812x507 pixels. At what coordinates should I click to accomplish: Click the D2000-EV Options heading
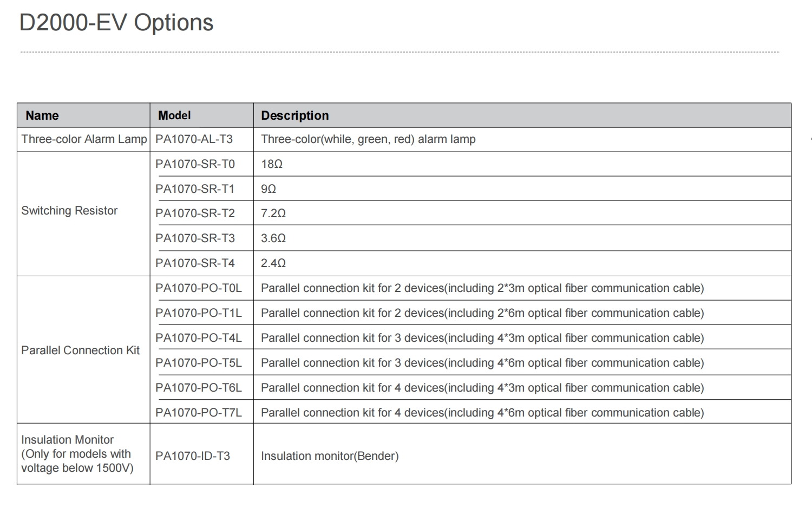pyautogui.click(x=116, y=23)
